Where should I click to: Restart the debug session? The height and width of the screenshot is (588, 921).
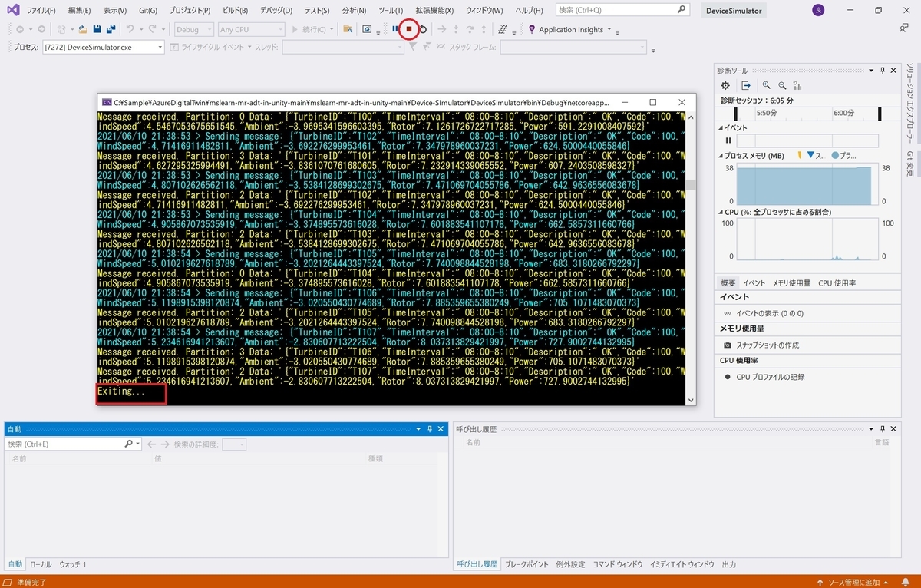coord(424,29)
